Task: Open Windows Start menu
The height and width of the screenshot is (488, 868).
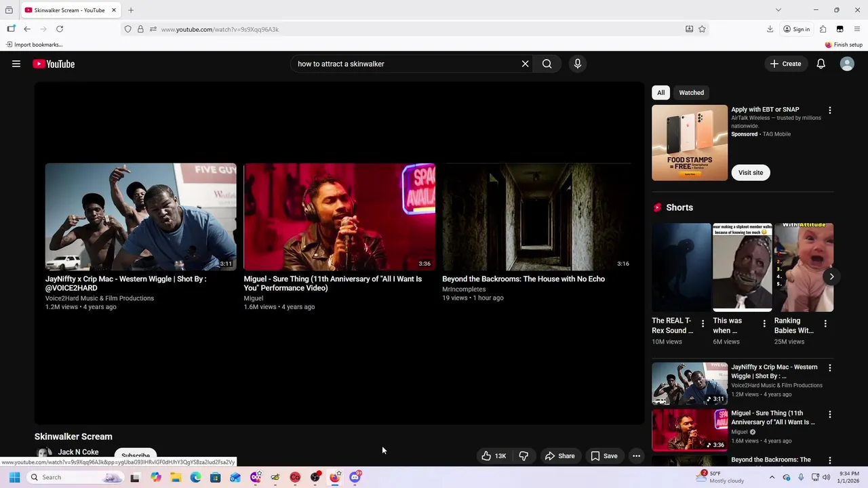Action: [x=14, y=477]
